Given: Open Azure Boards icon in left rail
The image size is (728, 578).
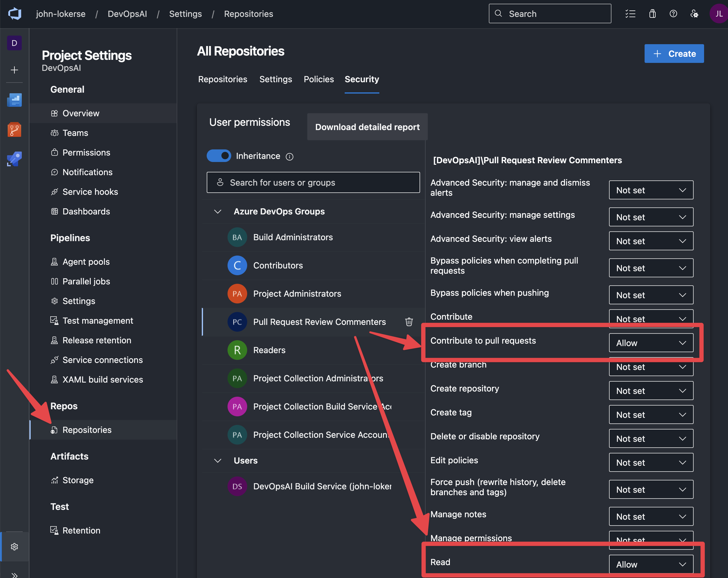Looking at the screenshot, I should pos(14,100).
